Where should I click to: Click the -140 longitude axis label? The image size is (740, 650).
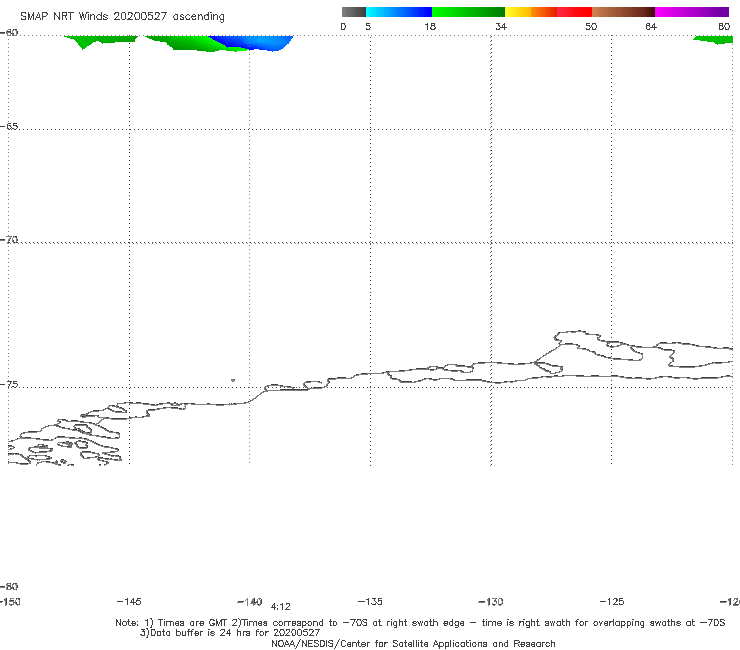click(250, 601)
